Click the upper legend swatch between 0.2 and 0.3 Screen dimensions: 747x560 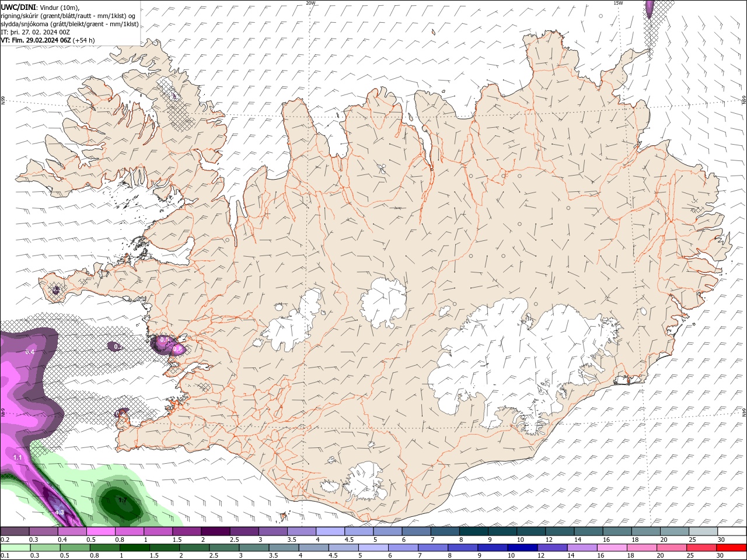tap(15, 531)
